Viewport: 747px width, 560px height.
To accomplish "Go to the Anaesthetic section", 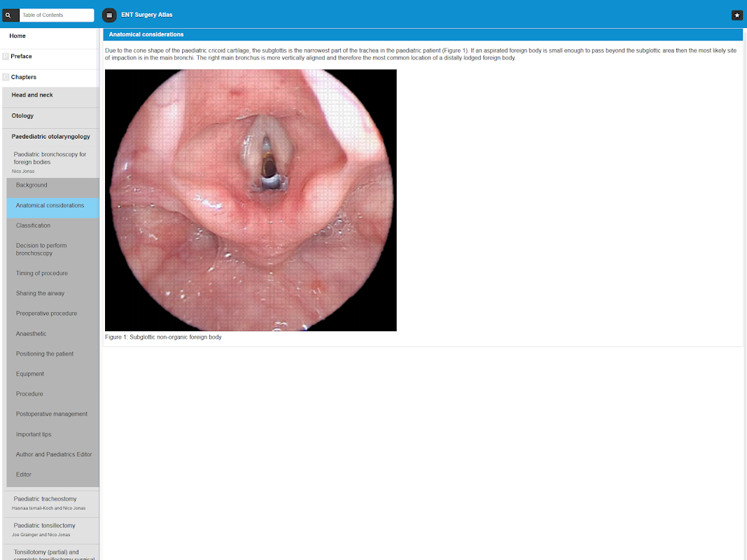I will click(x=53, y=334).
